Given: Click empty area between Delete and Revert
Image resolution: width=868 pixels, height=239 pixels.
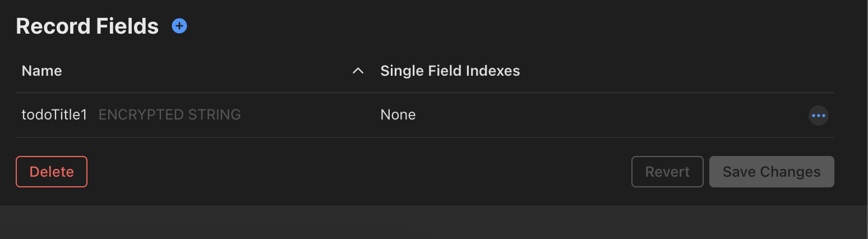Looking at the screenshot, I should [x=359, y=172].
